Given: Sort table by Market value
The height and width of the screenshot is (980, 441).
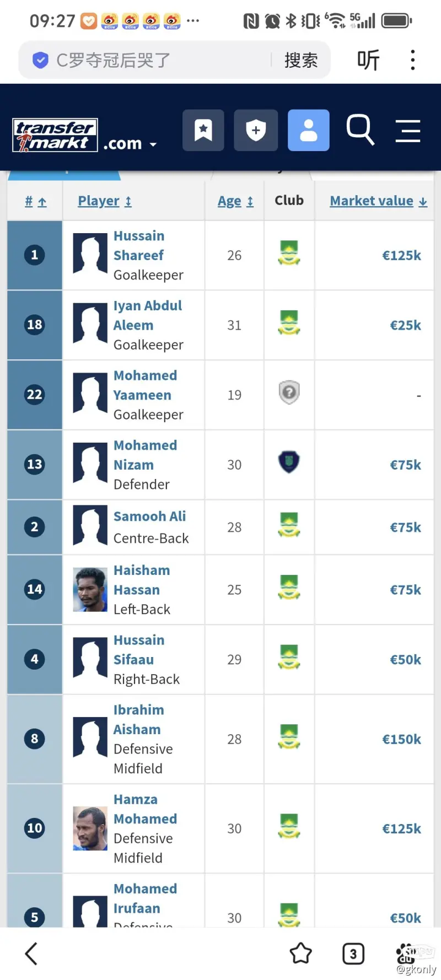Looking at the screenshot, I should click(x=378, y=201).
